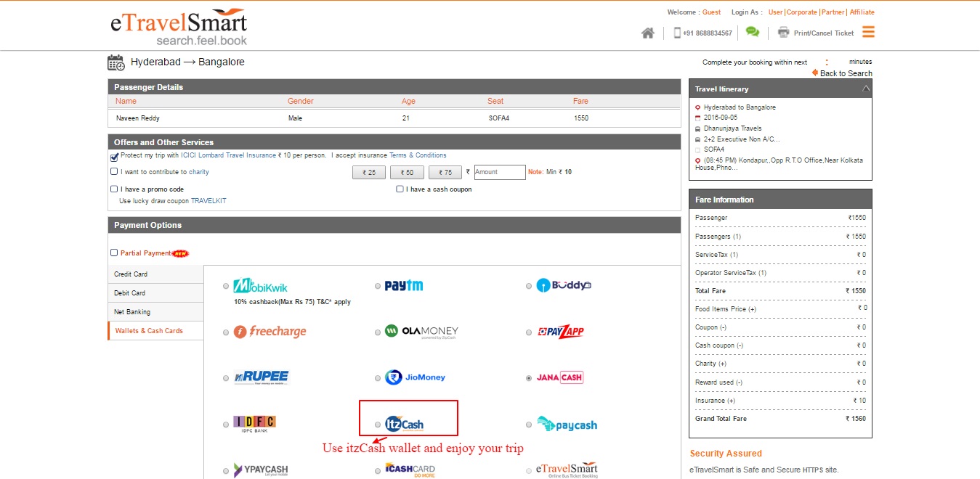Toggle the ICICI Lombard travel insurance checkbox
Viewport: 980px width, 479px height.
tap(114, 156)
